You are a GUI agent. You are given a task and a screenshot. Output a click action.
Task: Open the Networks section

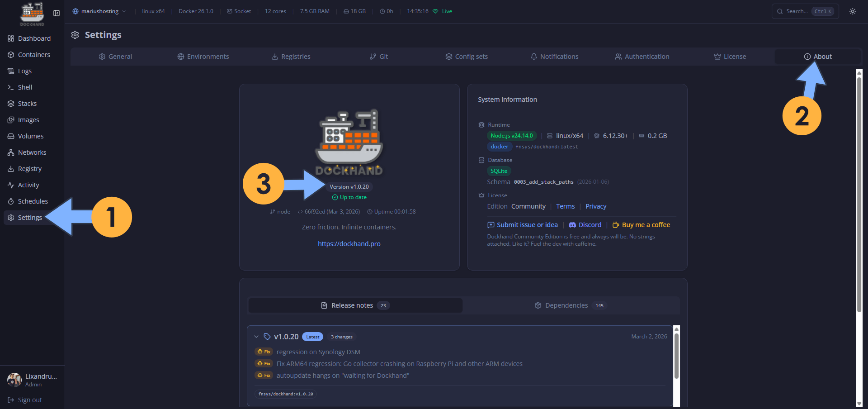pos(32,152)
